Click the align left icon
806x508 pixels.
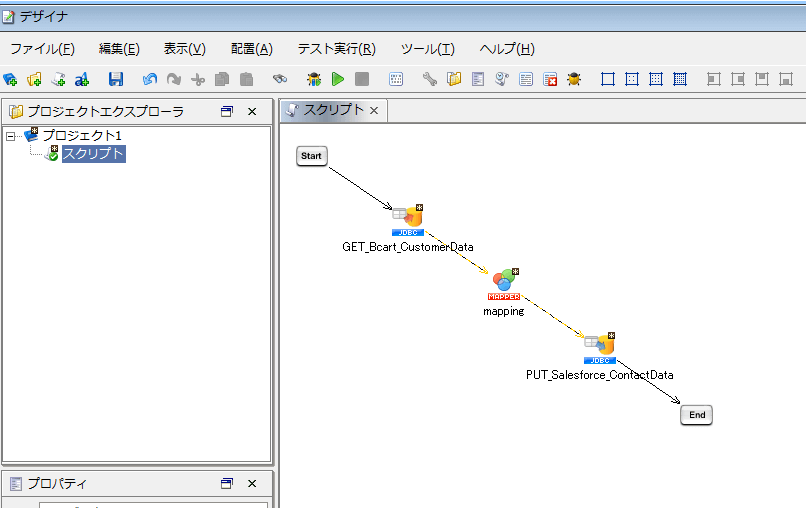[x=713, y=79]
